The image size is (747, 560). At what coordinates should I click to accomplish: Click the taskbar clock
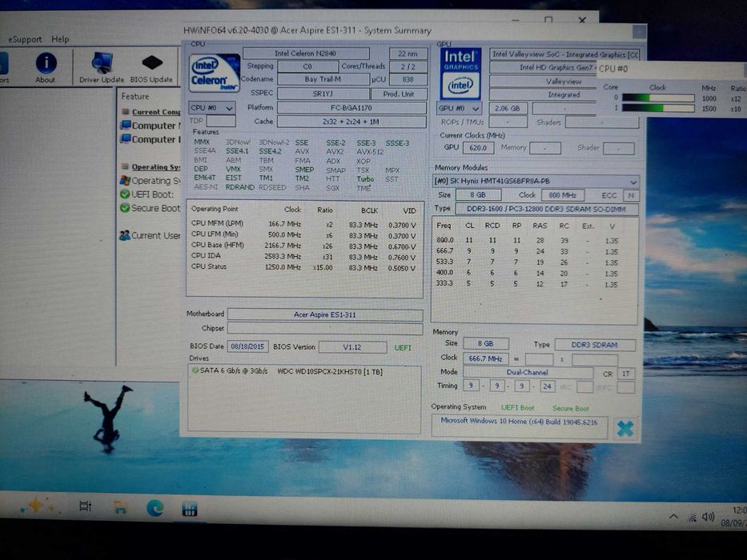pos(734,517)
